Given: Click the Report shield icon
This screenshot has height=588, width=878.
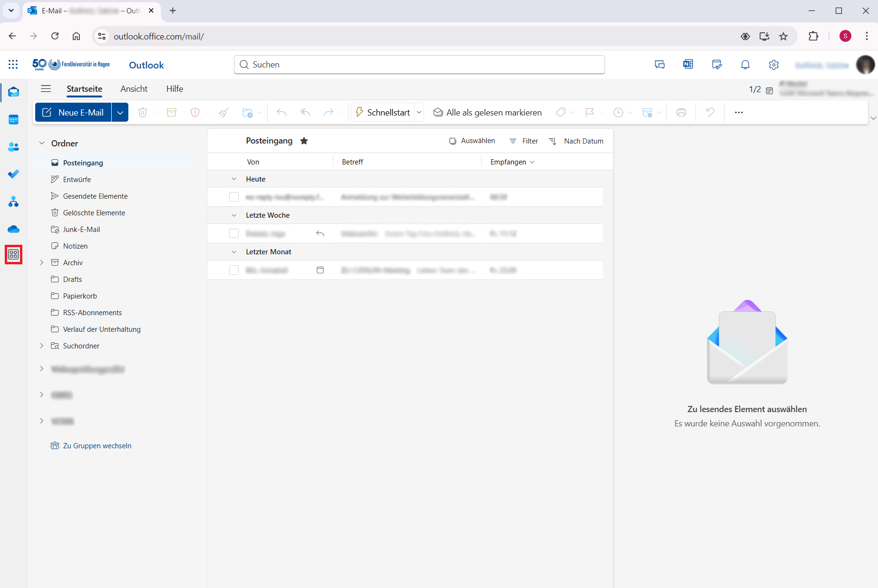Looking at the screenshot, I should 195,113.
